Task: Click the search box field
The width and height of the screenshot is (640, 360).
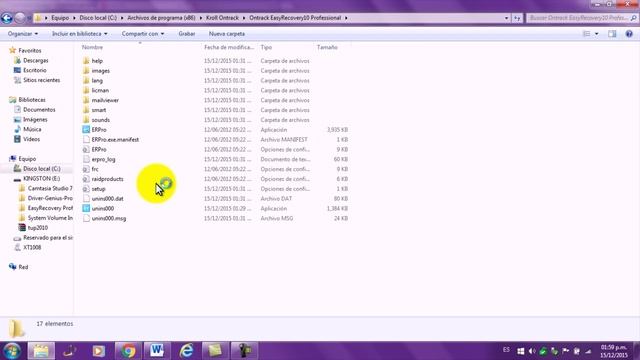Action: (578, 18)
